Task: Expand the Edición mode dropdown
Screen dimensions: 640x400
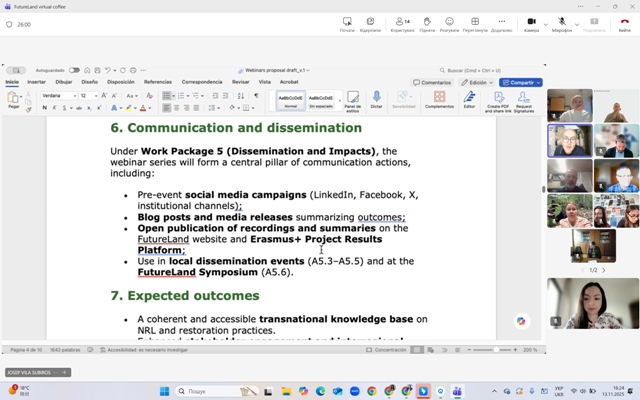Action: 477,82
